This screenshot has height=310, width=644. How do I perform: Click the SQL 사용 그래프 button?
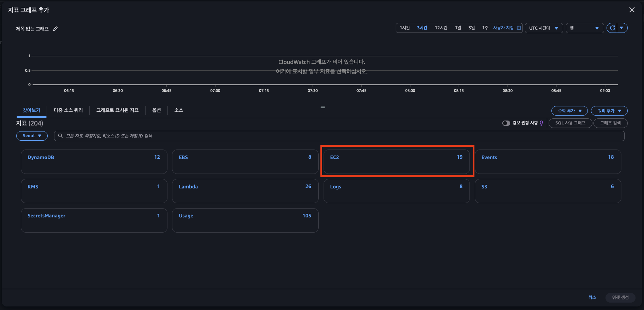tap(570, 123)
